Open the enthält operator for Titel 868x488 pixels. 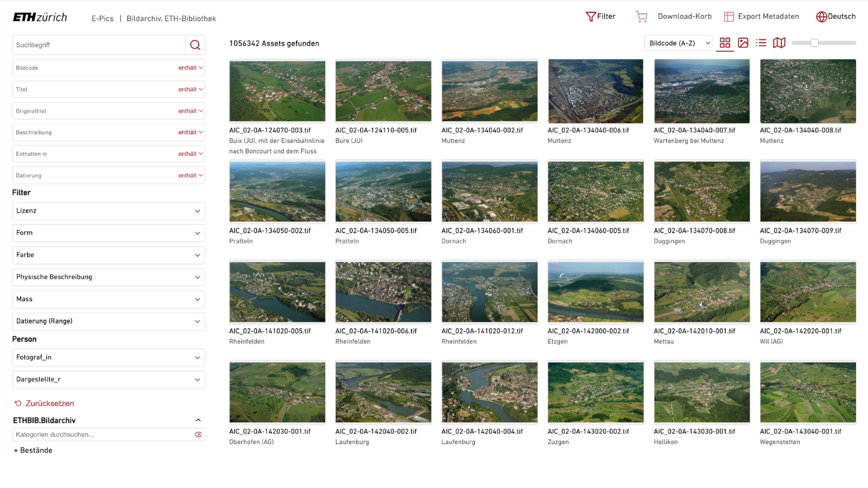190,90
